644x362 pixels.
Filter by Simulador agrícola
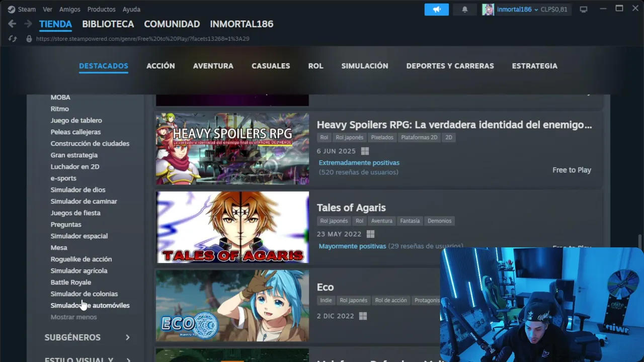click(79, 271)
